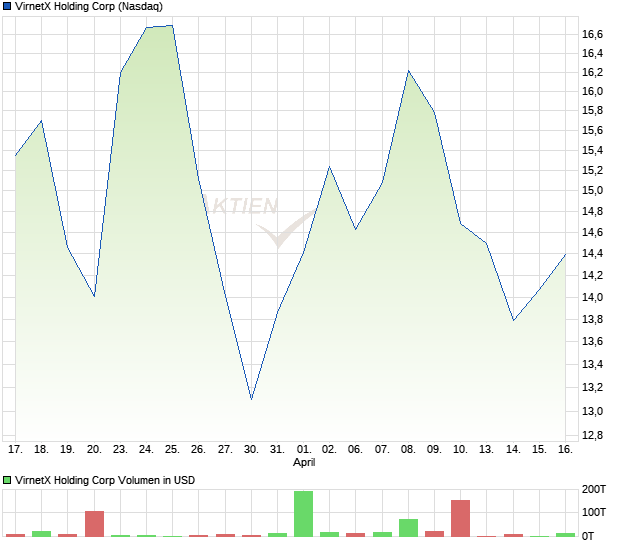Click the VirnetX Holding Corp Volumen in USD label
The height and width of the screenshot is (546, 620).
pyautogui.click(x=105, y=480)
